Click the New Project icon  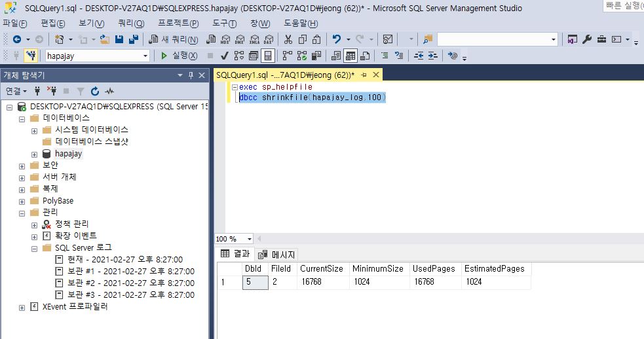point(60,39)
